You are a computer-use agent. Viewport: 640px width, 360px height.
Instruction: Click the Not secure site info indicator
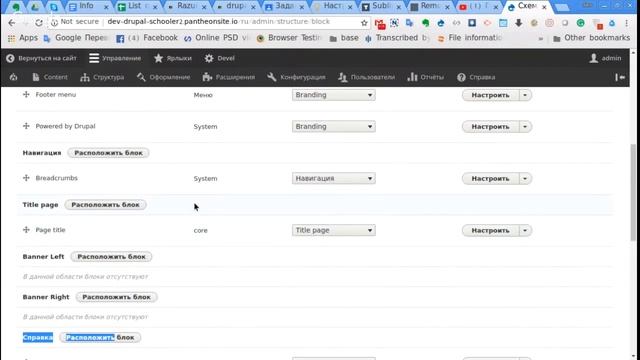coord(75,22)
